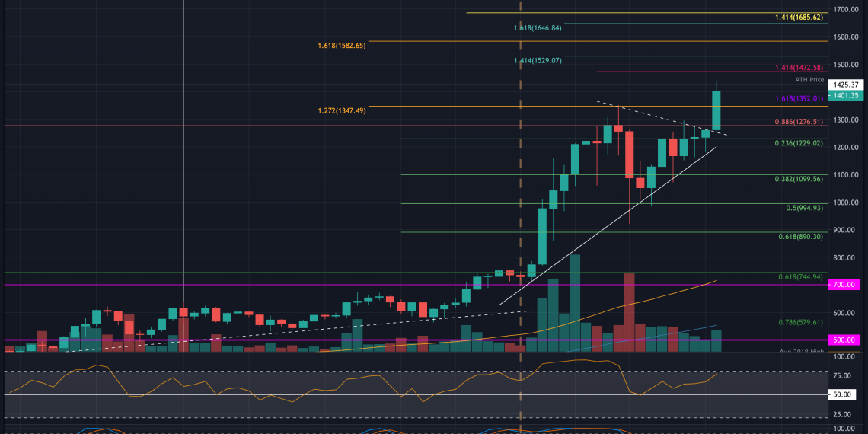The image size is (868, 434).
Task: Select the 1.414(1529.07) Fibonacci label
Action: 537,60
